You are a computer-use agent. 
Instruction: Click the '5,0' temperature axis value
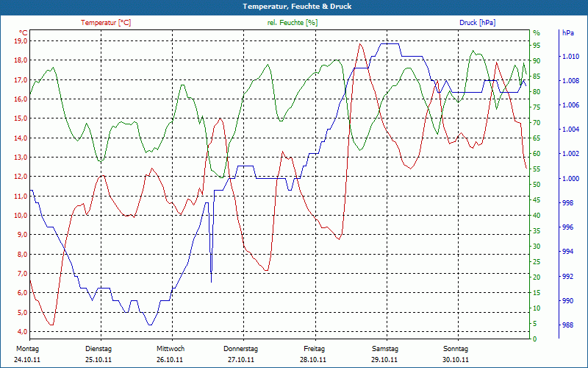[22, 312]
